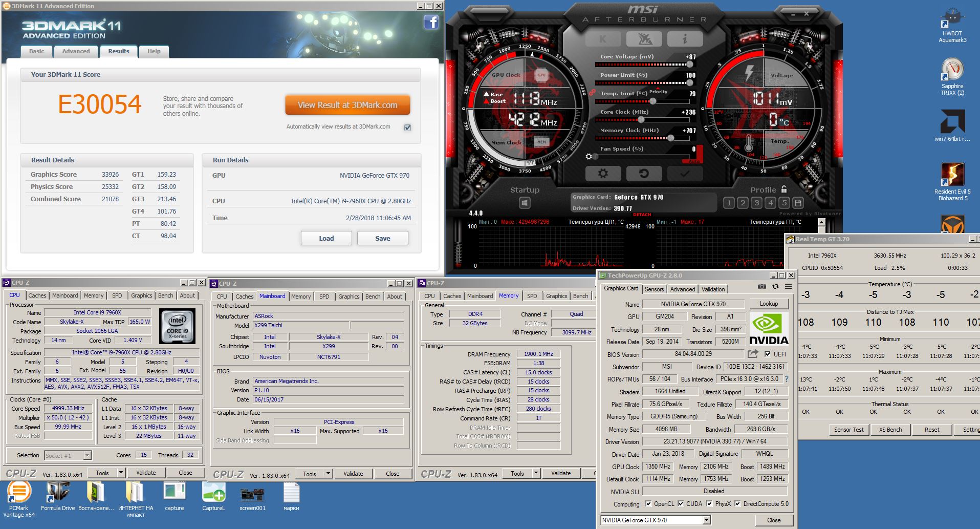Open the win7-64bit desktop icon
The height and width of the screenshot is (529, 980).
952,126
